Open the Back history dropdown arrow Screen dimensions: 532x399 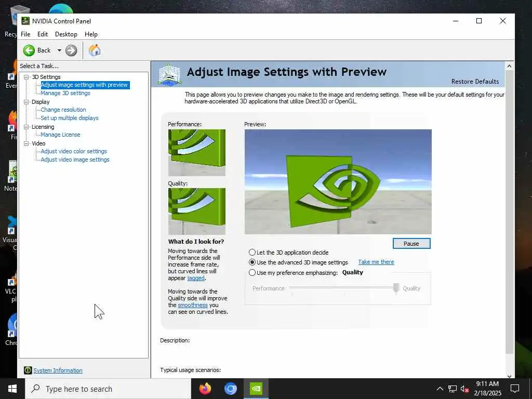[59, 50]
